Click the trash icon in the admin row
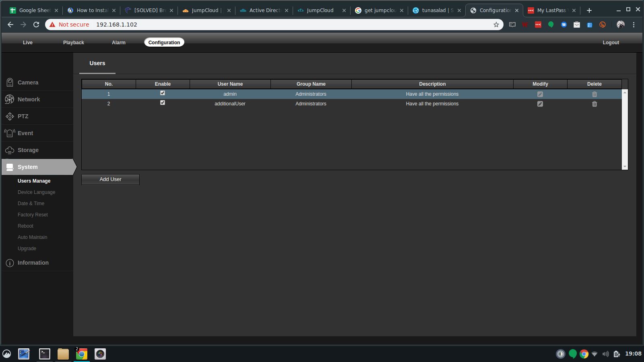 (594, 94)
